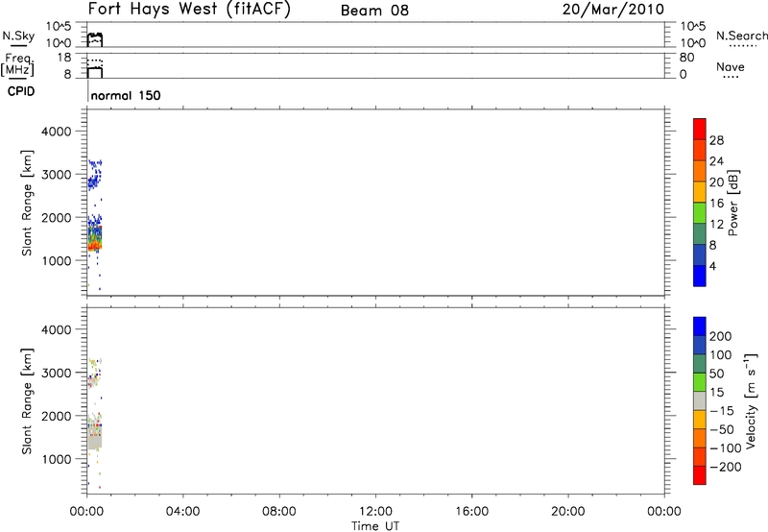This screenshot has height=532, width=768.
Task: Click the light green 15-50 Velocity segment
Action: [x=700, y=382]
